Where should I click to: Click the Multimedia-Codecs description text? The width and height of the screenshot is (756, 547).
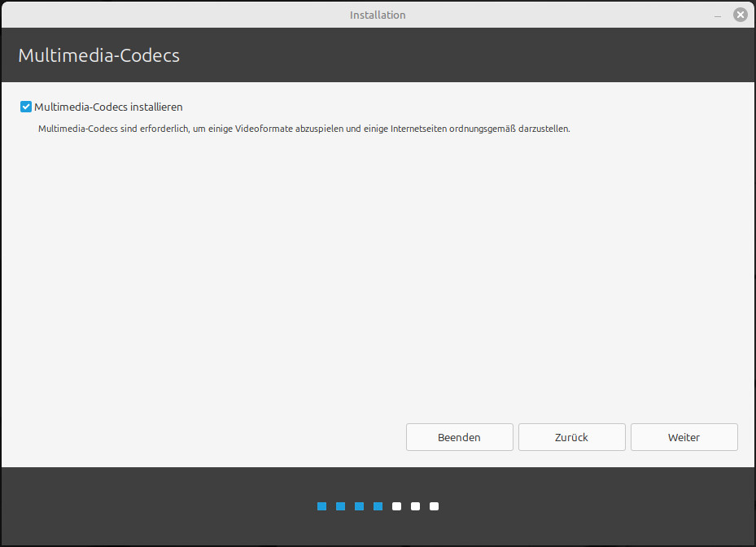point(304,129)
